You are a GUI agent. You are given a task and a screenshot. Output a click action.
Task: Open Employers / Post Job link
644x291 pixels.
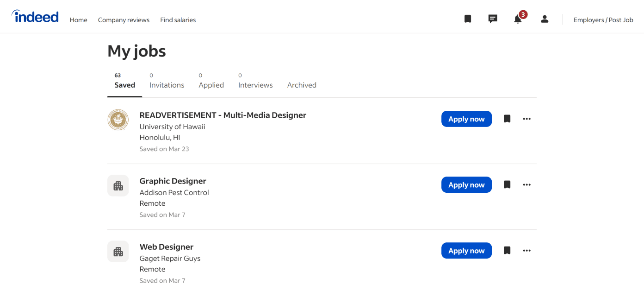coord(603,20)
